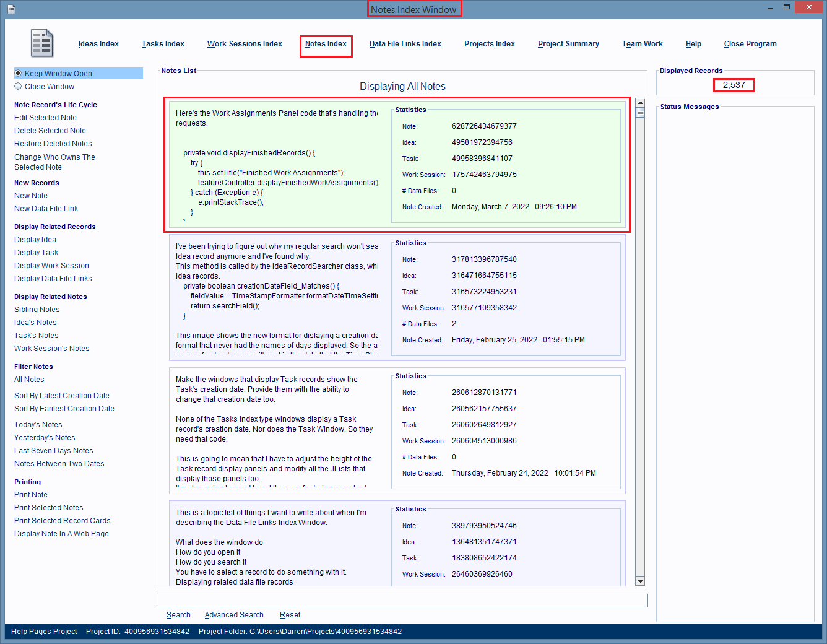Open the Ideas Index menu

coord(98,44)
